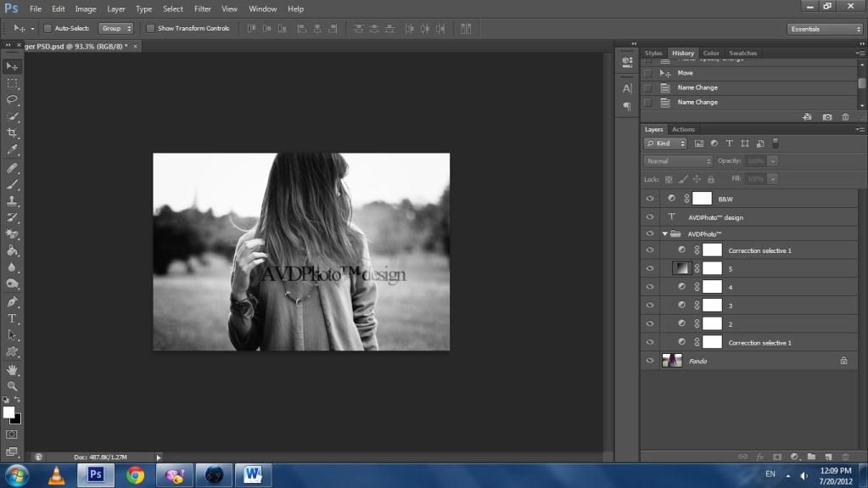Click the B&W layer mask thumbnail
Image resolution: width=868 pixels, height=488 pixels.
pyautogui.click(x=702, y=199)
